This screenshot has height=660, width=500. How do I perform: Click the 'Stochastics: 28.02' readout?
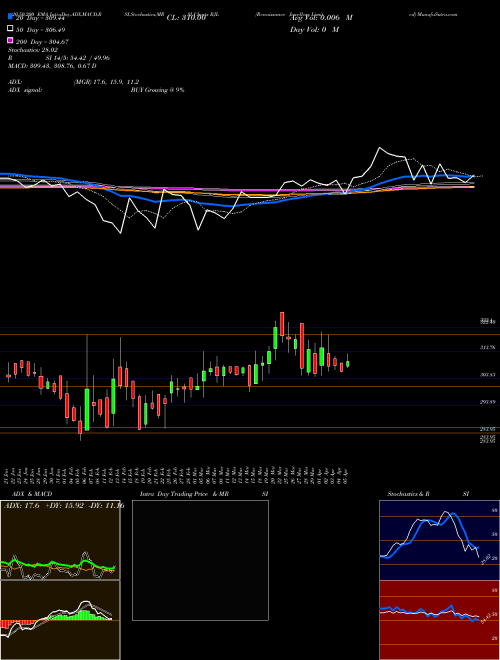pos(33,50)
